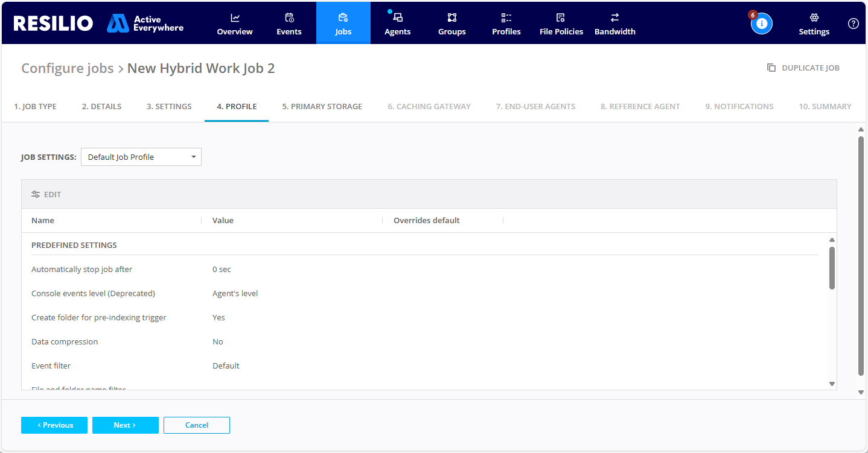Select the 2. Details step tab
868x453 pixels.
101,107
